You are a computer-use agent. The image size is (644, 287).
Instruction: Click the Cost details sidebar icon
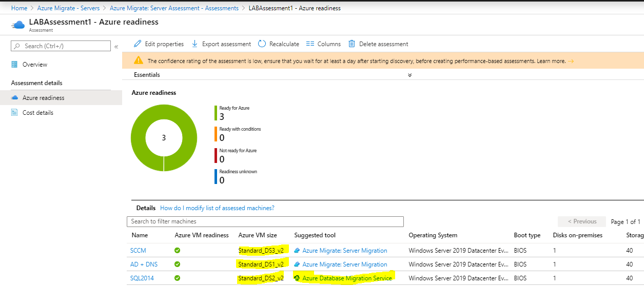[x=14, y=113]
